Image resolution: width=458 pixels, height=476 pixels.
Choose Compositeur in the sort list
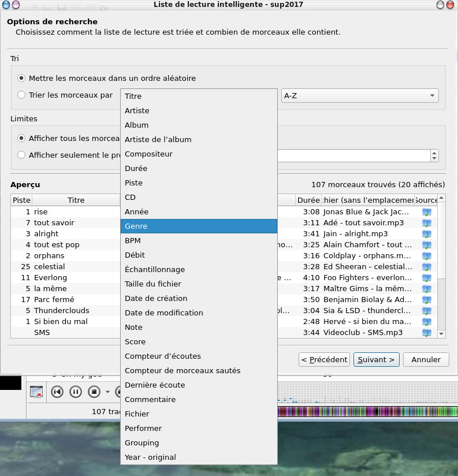199,154
